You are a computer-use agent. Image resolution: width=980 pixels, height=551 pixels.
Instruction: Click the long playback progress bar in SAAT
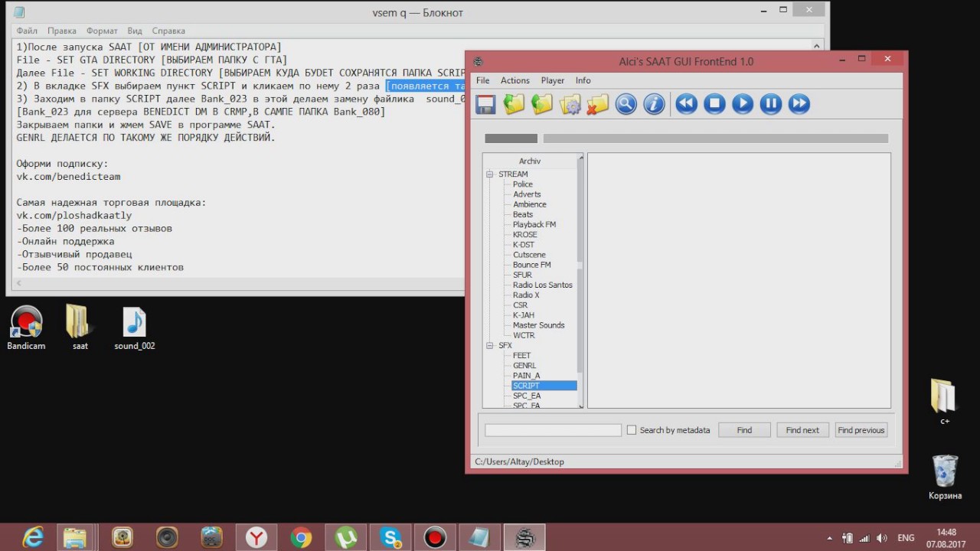tap(716, 139)
